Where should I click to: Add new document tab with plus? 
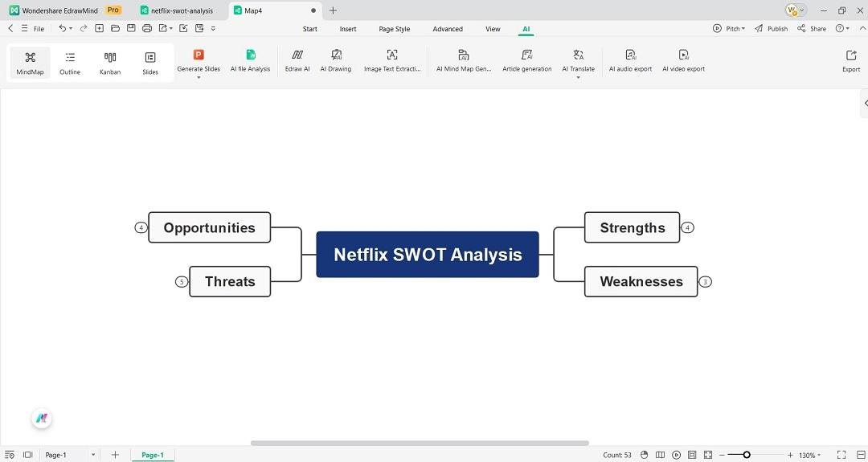333,10
